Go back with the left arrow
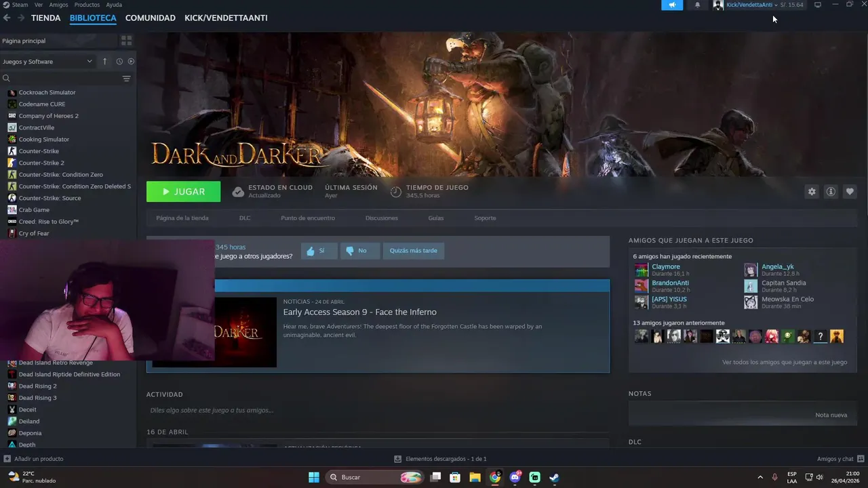 7,18
